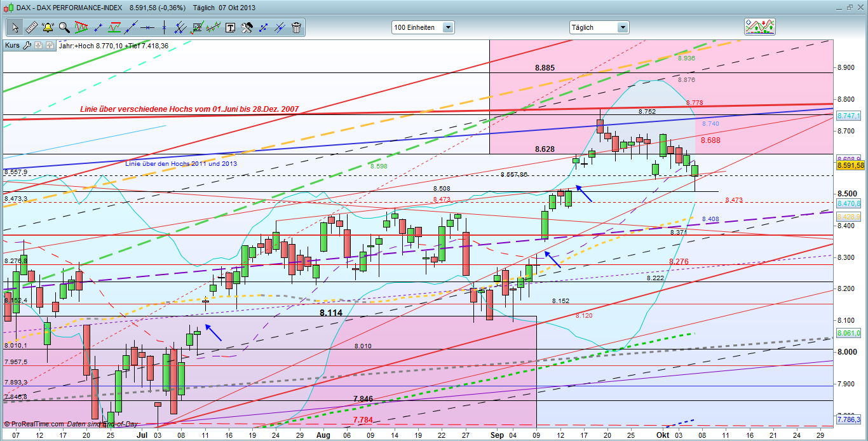The image size is (868, 441).
Task: Click the 8.470,8 price axis tag
Action: (849, 203)
